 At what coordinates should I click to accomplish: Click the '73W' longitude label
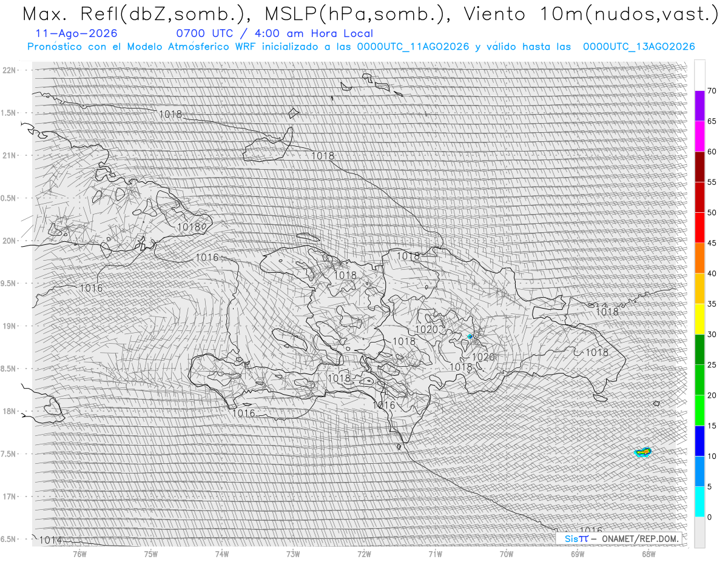tap(293, 554)
